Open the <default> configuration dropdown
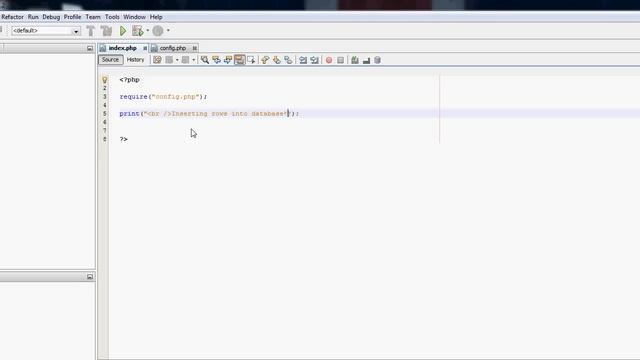The image size is (640, 360). 46,31
